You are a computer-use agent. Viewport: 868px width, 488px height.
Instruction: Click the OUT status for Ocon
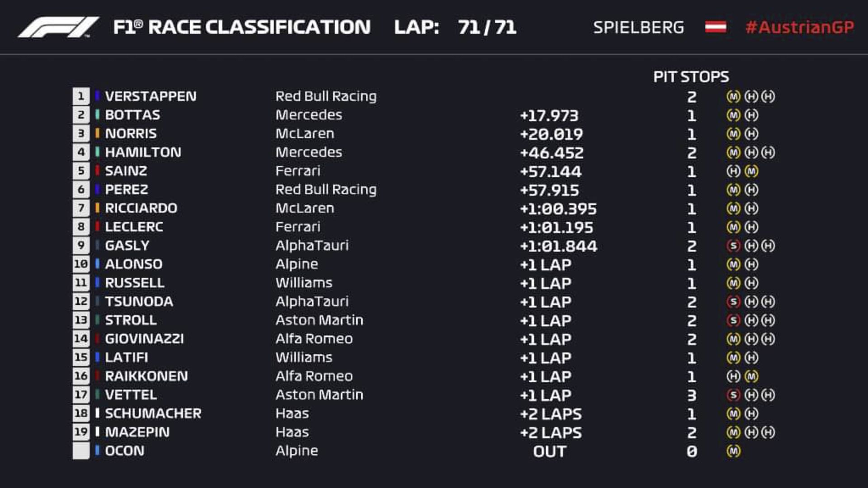(x=549, y=451)
